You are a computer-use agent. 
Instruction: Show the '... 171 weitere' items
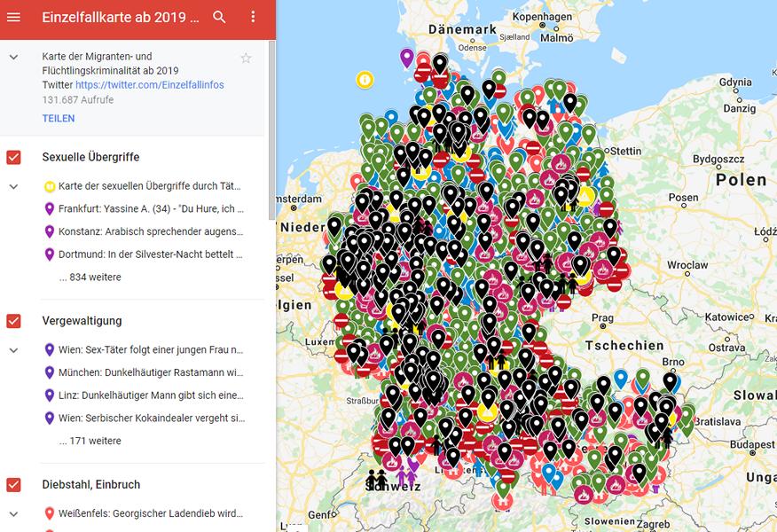coord(90,441)
